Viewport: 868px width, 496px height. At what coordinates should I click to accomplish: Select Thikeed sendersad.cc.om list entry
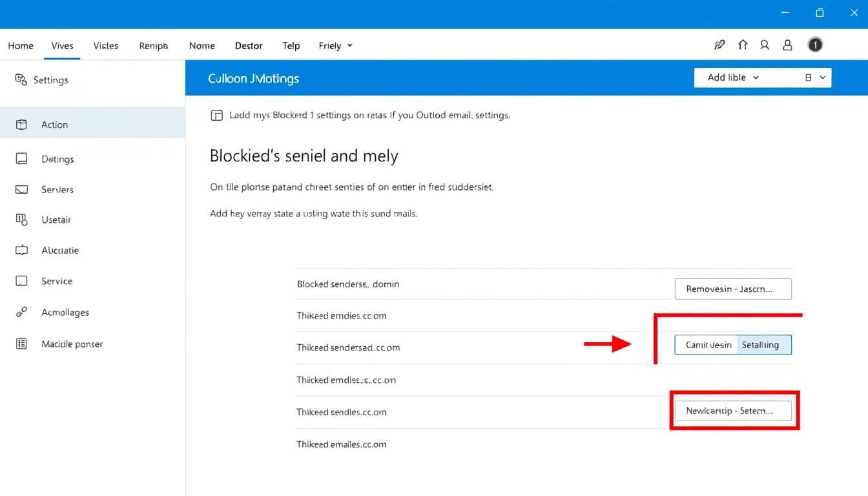pyautogui.click(x=348, y=347)
